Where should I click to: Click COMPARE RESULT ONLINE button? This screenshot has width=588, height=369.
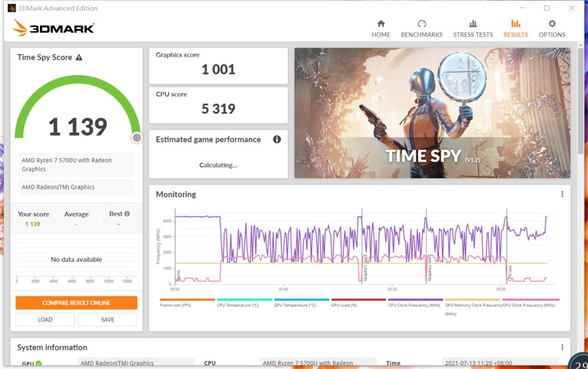tap(76, 303)
